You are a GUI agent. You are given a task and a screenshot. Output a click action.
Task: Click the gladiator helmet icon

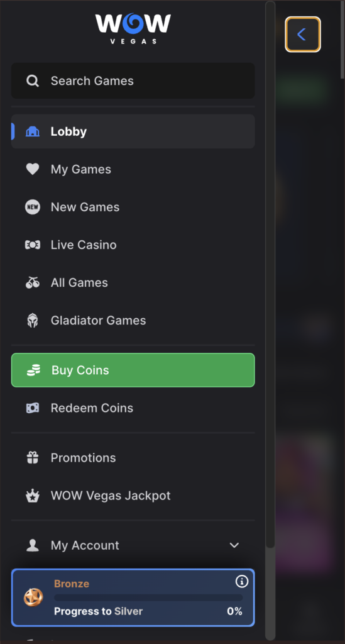[33, 320]
